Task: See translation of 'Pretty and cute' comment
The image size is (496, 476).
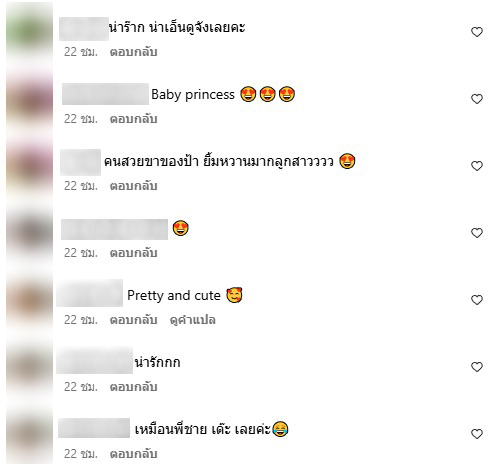Action: pyautogui.click(x=193, y=320)
